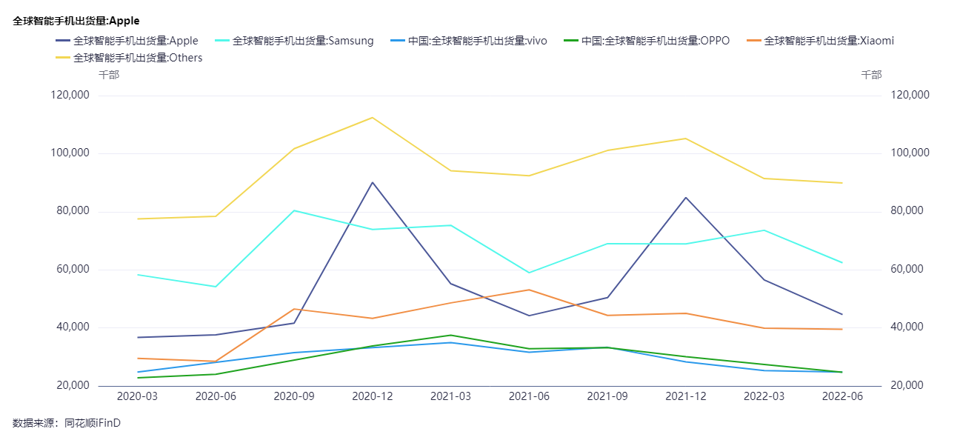
Task: Click the left axis 120,000 label
Action: pos(70,96)
